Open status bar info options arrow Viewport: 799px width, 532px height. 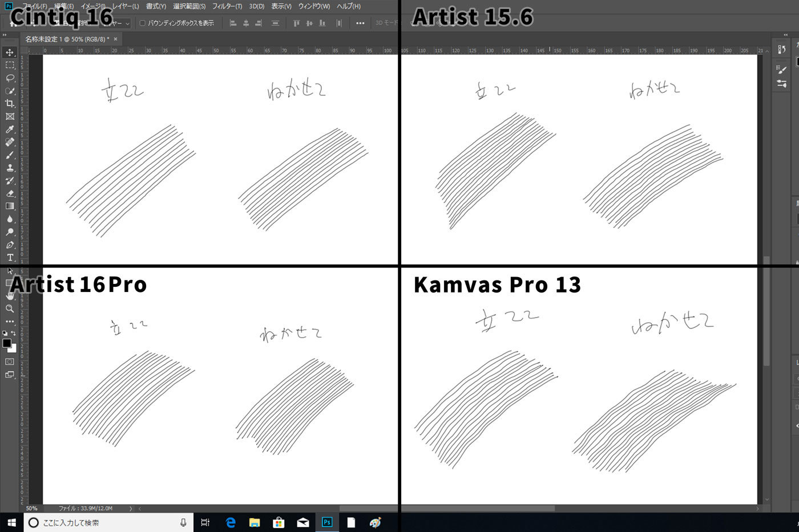click(x=131, y=509)
